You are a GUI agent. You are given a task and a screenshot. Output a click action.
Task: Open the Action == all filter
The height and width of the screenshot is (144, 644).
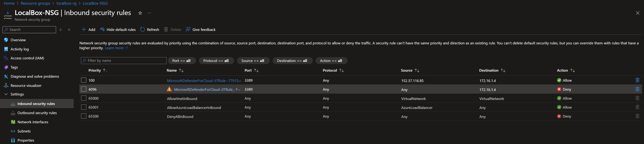331,61
